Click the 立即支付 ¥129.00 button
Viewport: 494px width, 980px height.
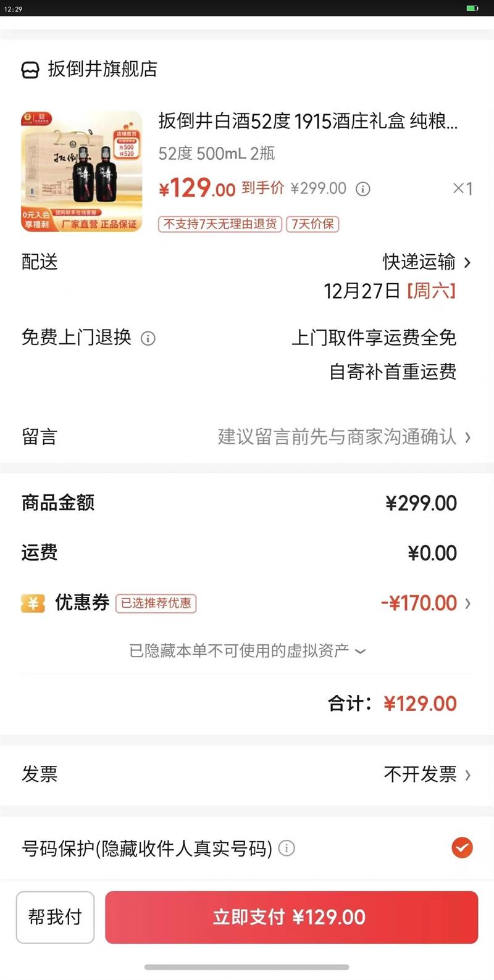pyautogui.click(x=291, y=917)
